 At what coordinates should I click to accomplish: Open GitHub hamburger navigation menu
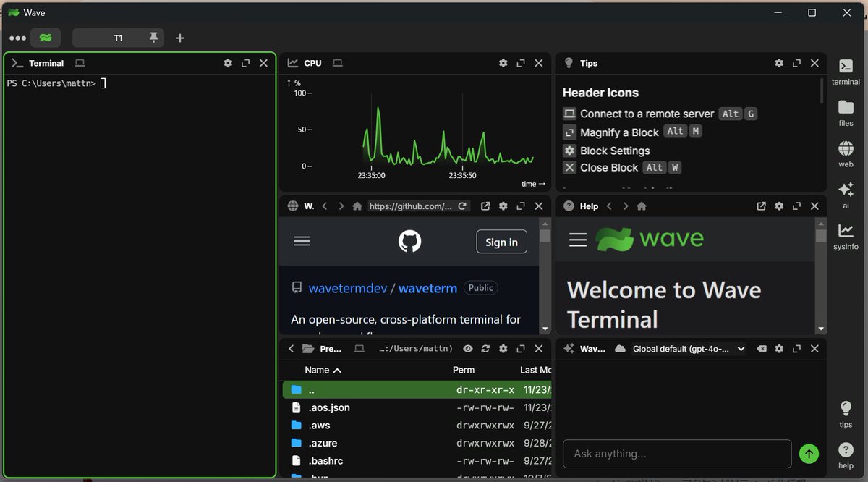click(x=302, y=241)
